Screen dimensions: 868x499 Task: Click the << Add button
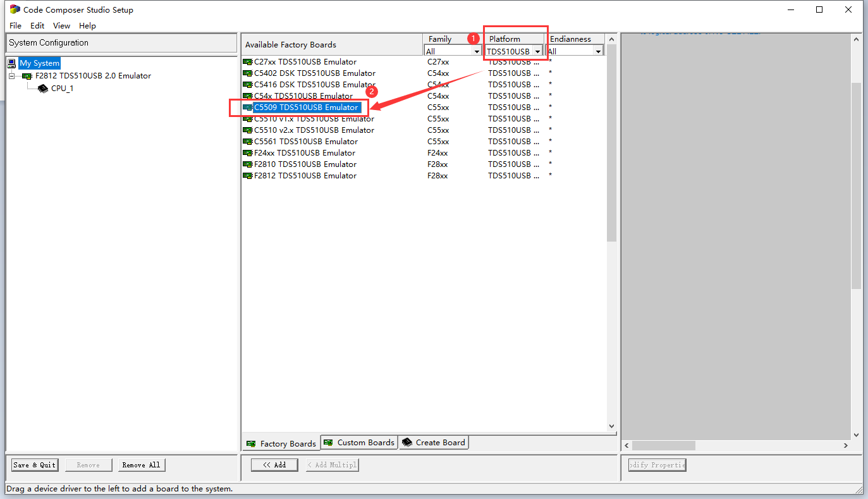point(274,465)
